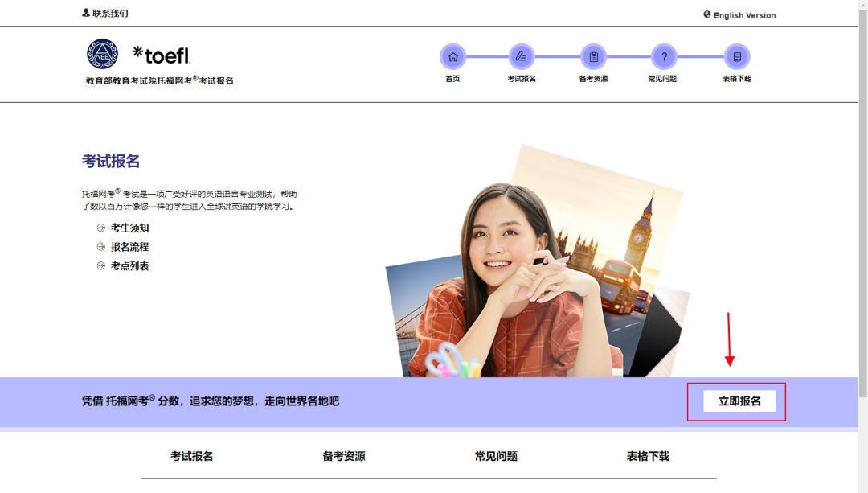Screen dimensions: 868x493
Task: Open the 考试报名 pencil icon
Action: point(522,57)
